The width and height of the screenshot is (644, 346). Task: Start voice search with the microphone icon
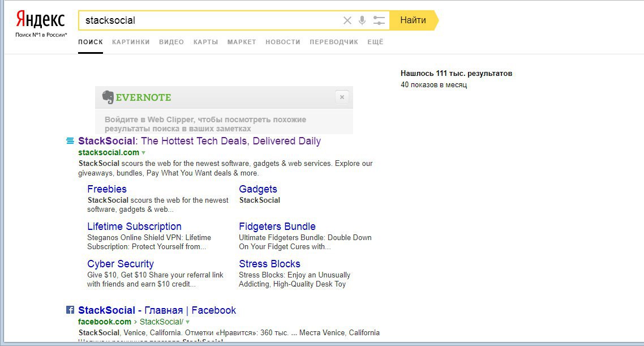tap(362, 20)
